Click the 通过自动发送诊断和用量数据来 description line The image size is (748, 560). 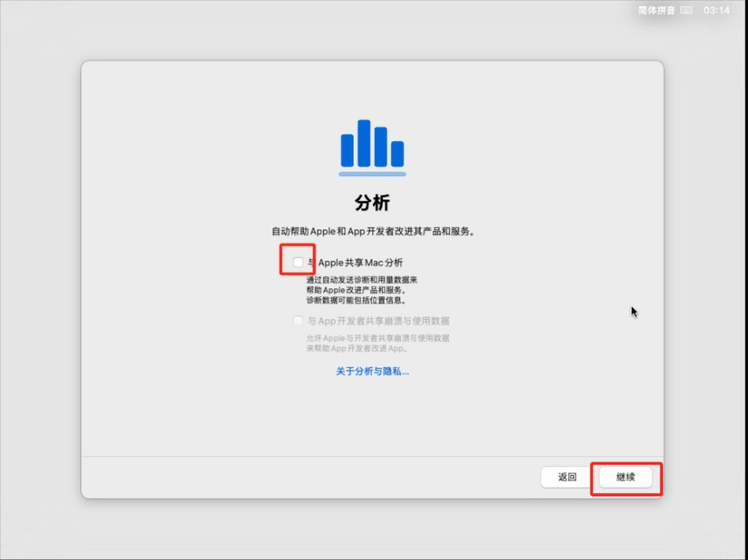[361, 280]
